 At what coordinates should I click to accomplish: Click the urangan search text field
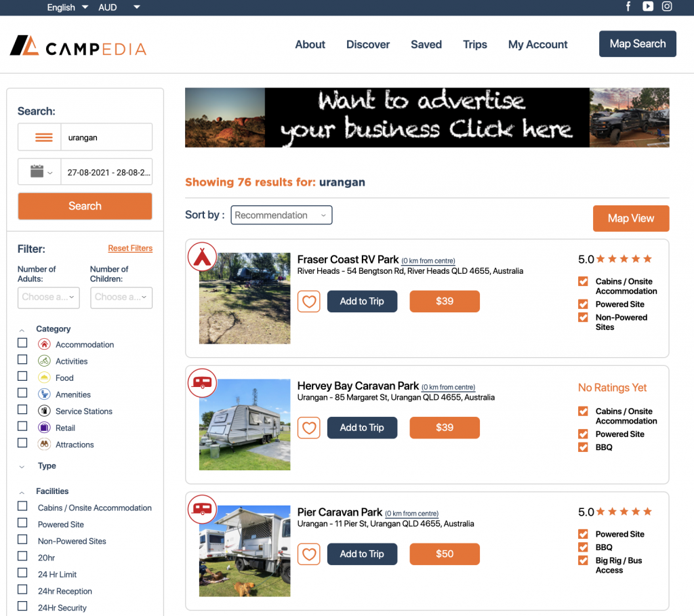[106, 137]
